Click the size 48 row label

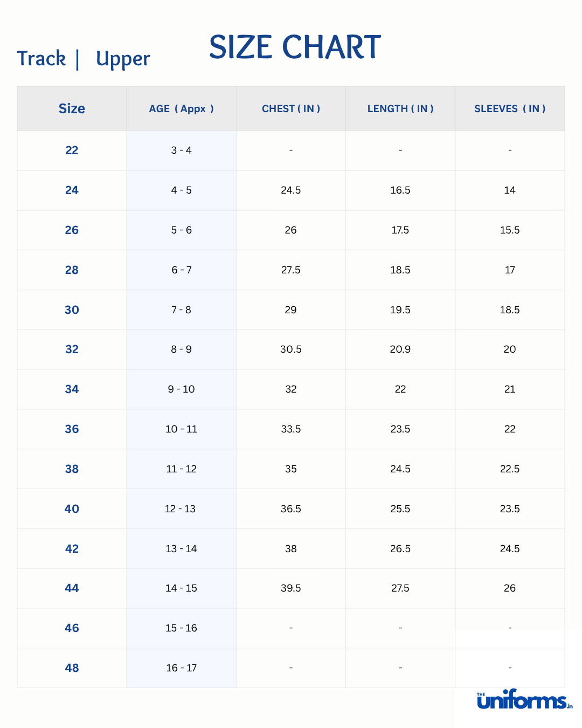pyautogui.click(x=72, y=668)
